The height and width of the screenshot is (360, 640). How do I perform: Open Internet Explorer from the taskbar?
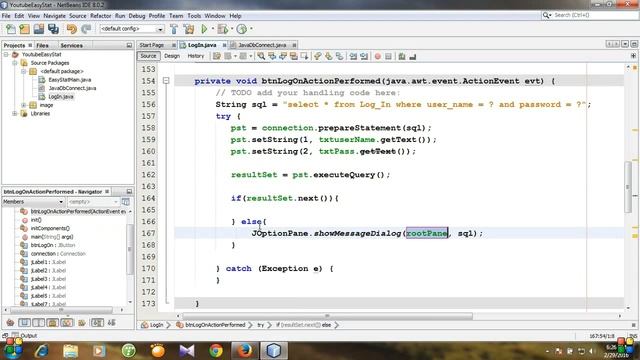[42, 351]
